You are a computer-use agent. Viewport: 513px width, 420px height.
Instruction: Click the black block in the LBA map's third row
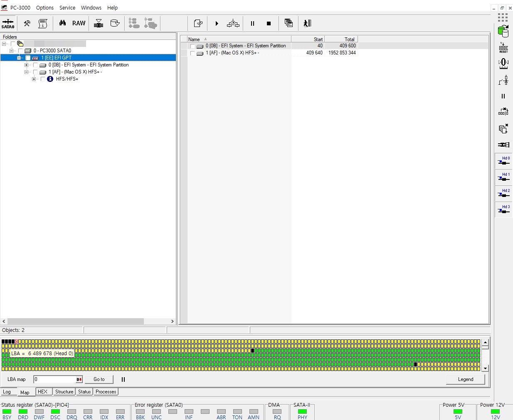pyautogui.click(x=252, y=351)
